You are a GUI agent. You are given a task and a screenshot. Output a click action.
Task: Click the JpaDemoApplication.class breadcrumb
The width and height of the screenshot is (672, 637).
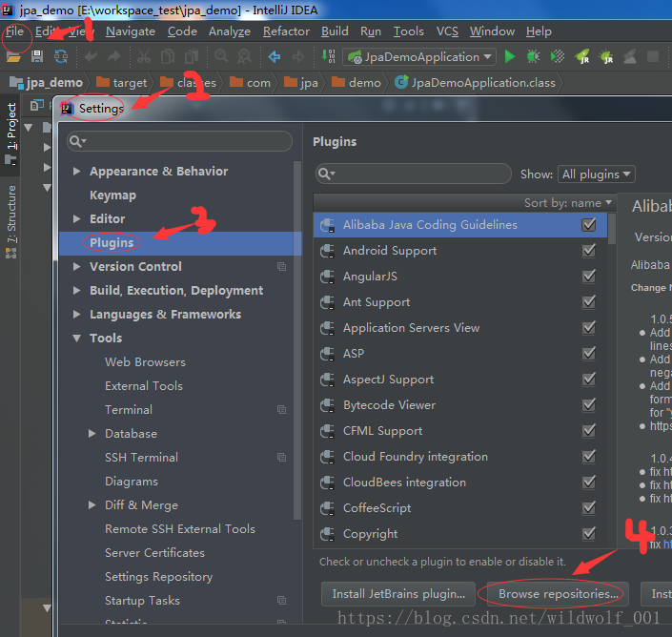pyautogui.click(x=476, y=83)
